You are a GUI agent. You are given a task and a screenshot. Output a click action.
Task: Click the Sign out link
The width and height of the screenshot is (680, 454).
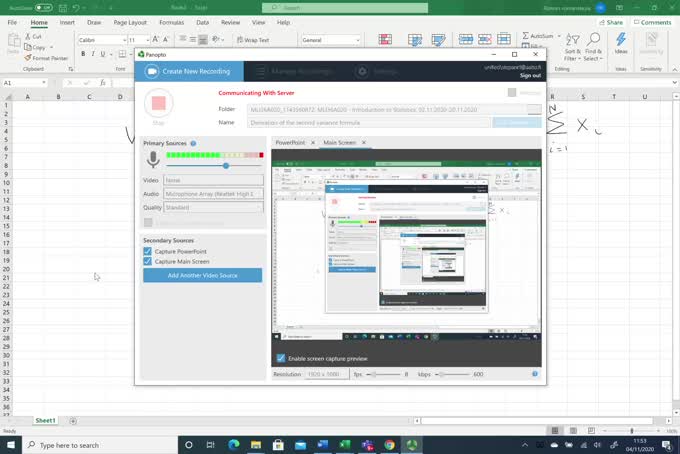click(x=530, y=75)
